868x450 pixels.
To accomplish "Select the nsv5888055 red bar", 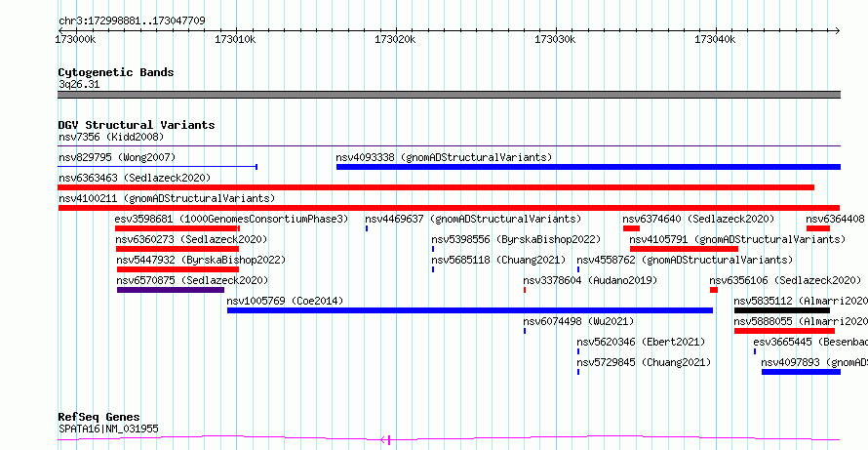I will pos(784,331).
